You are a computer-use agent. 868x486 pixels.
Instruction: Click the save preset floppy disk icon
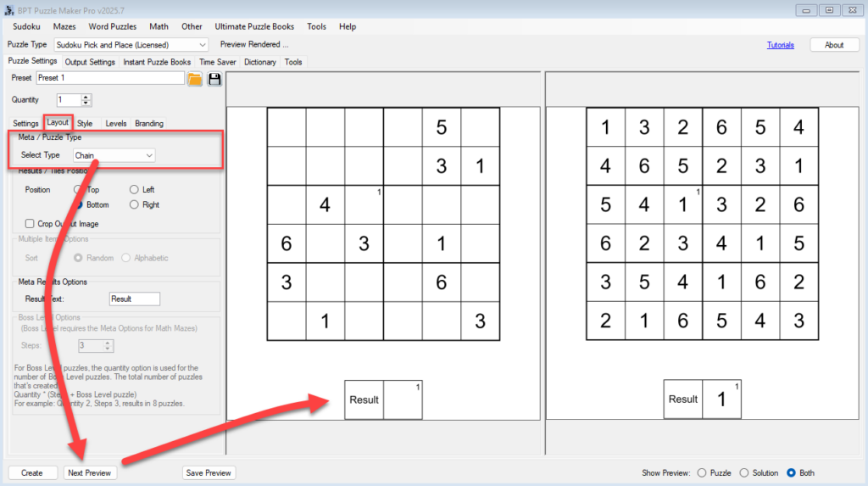click(x=214, y=79)
